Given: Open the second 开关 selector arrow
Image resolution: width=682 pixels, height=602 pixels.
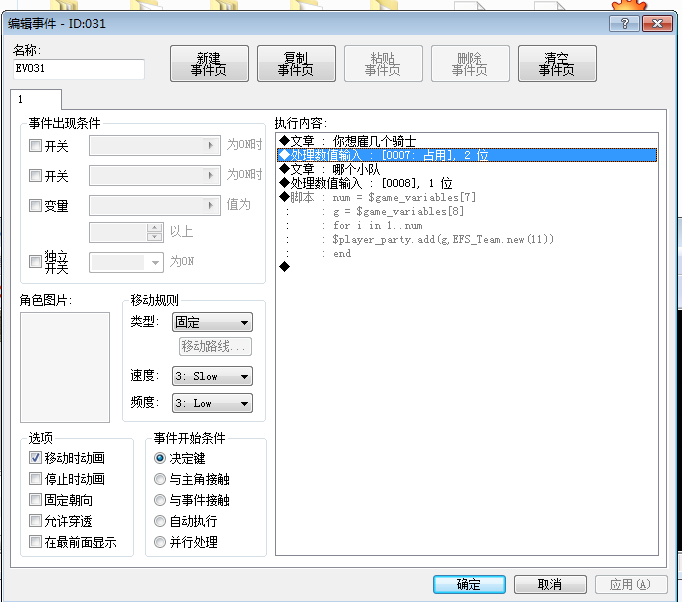Looking at the screenshot, I should 211,175.
